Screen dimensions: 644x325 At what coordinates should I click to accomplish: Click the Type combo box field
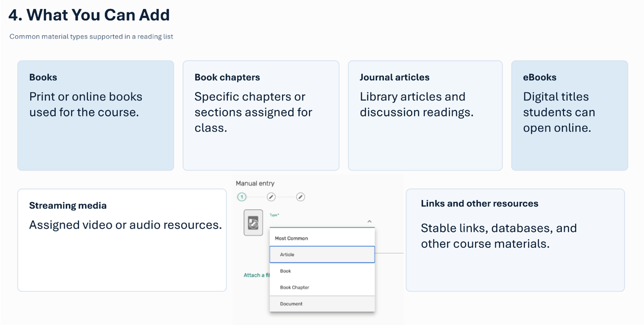[x=322, y=220]
